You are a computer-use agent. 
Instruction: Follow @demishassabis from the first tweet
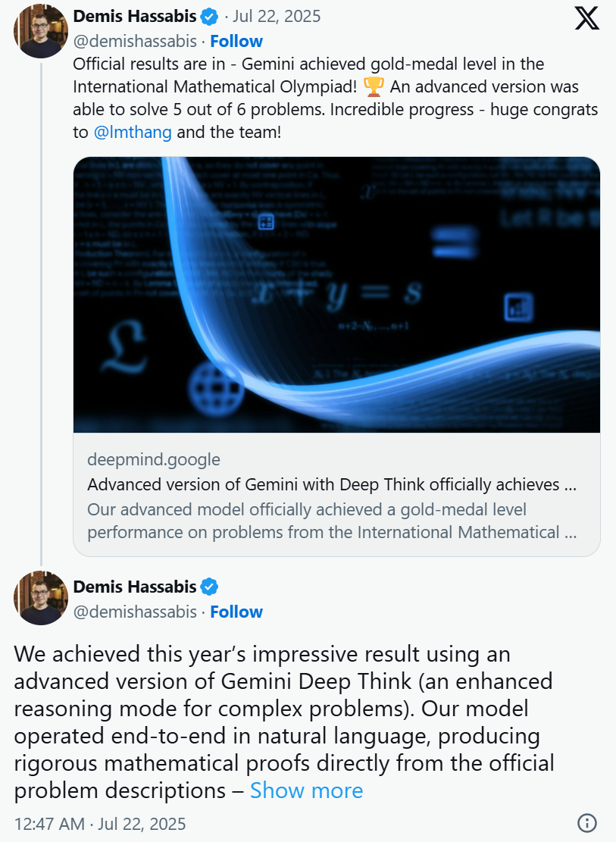[236, 41]
